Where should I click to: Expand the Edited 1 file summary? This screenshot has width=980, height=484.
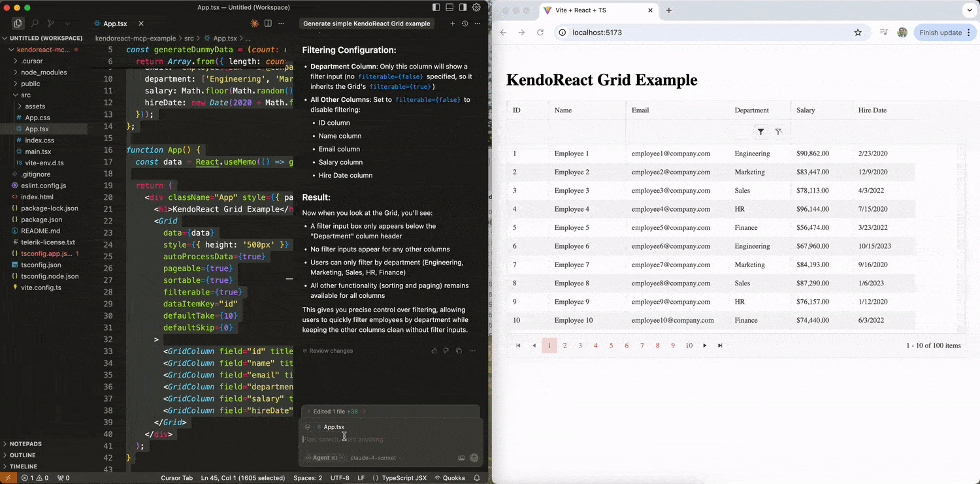309,411
